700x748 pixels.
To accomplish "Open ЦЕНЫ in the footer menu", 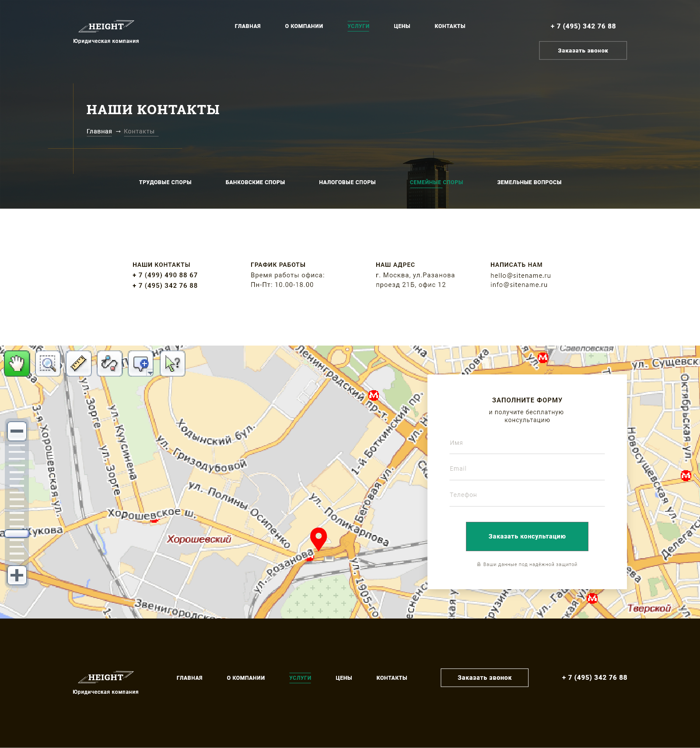I will (344, 678).
